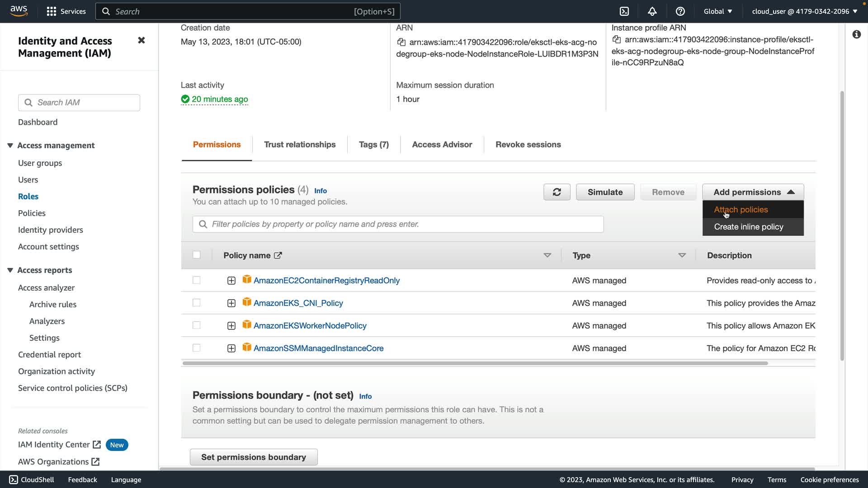The height and width of the screenshot is (488, 868).
Task: Click the Set permissions boundary button
Action: pyautogui.click(x=253, y=457)
